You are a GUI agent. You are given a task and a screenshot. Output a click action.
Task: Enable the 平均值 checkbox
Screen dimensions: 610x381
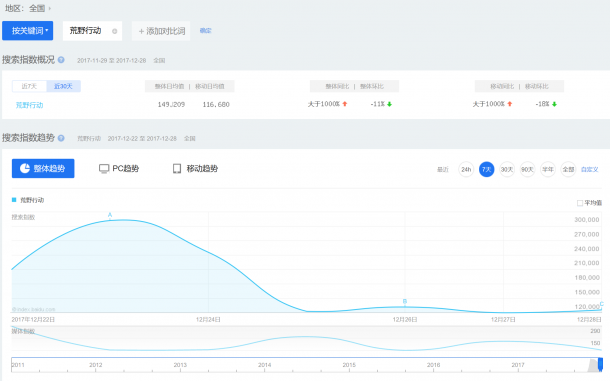[x=580, y=203]
